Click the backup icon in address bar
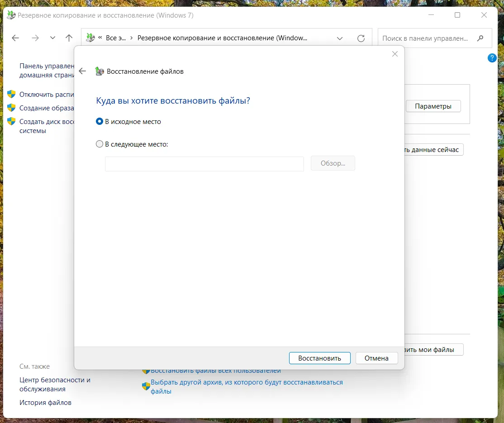Viewport: 504px width, 423px height. [x=90, y=38]
